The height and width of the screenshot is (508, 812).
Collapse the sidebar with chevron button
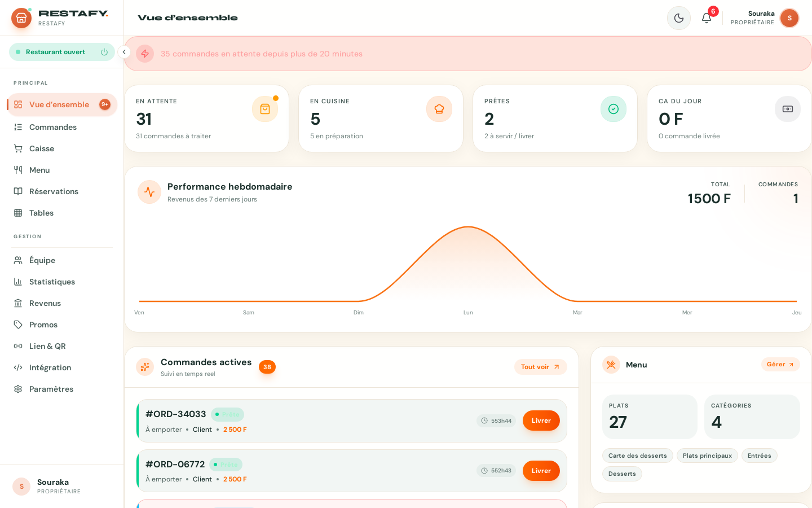click(x=124, y=52)
